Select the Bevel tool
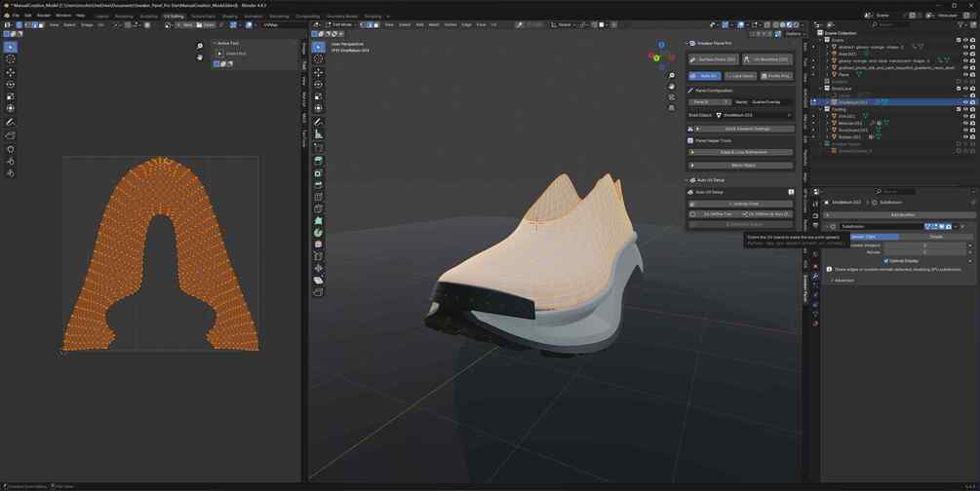Screen dimensions: 980x491 pos(318,185)
